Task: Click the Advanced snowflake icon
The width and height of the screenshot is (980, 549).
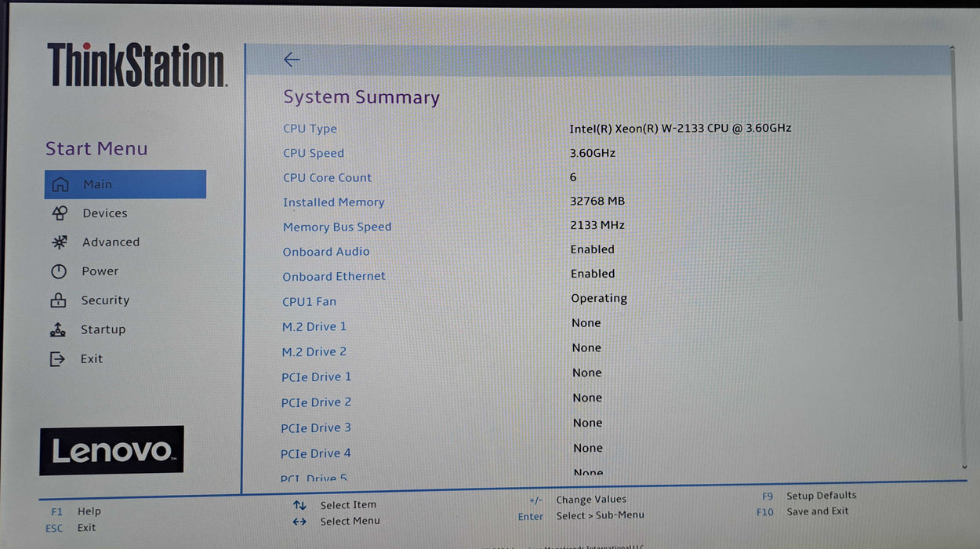Action: (x=60, y=242)
